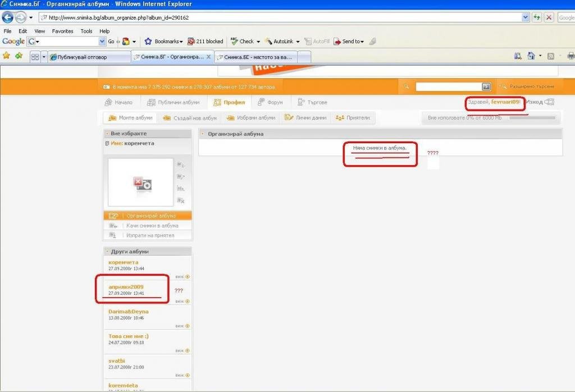Open the AutoLink dropdown
The width and height of the screenshot is (575, 392).
click(x=282, y=42)
